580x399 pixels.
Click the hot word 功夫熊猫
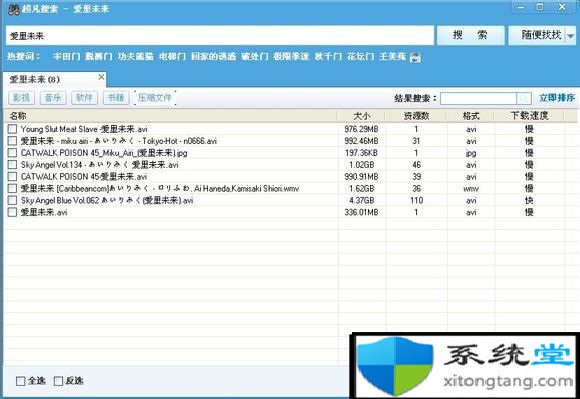click(x=135, y=57)
